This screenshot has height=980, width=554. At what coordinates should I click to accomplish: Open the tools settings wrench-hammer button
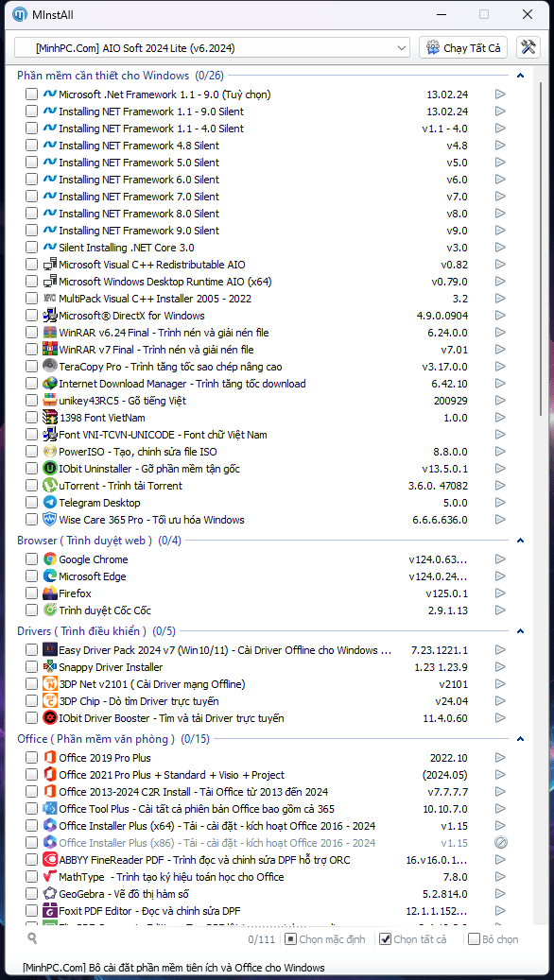click(x=529, y=47)
